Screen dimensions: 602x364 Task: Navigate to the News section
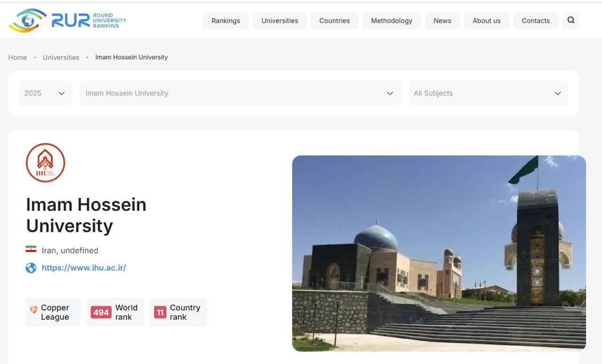click(x=442, y=20)
